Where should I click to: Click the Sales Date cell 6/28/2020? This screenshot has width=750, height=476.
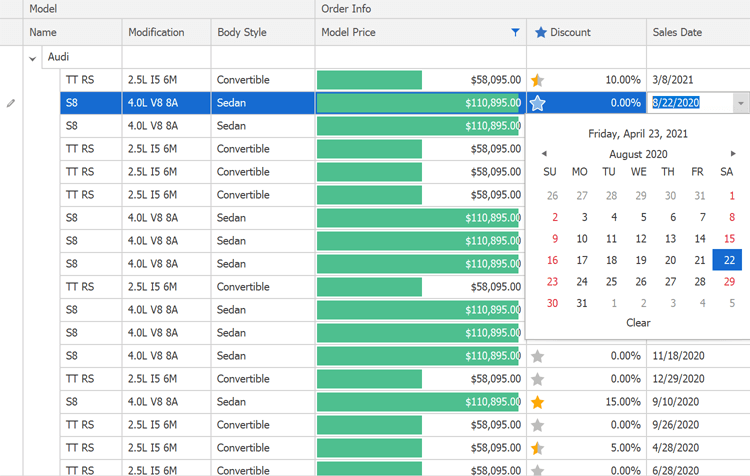pyautogui.click(x=698, y=469)
